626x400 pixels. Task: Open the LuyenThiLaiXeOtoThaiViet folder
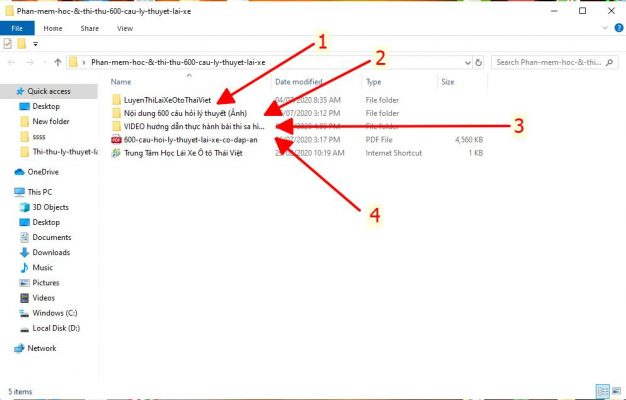[167, 99]
